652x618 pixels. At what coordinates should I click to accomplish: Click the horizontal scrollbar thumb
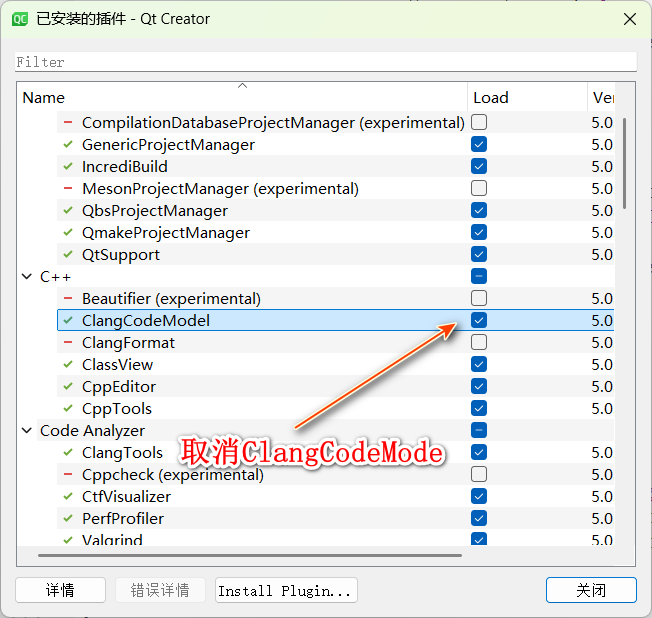pyautogui.click(x=249, y=555)
